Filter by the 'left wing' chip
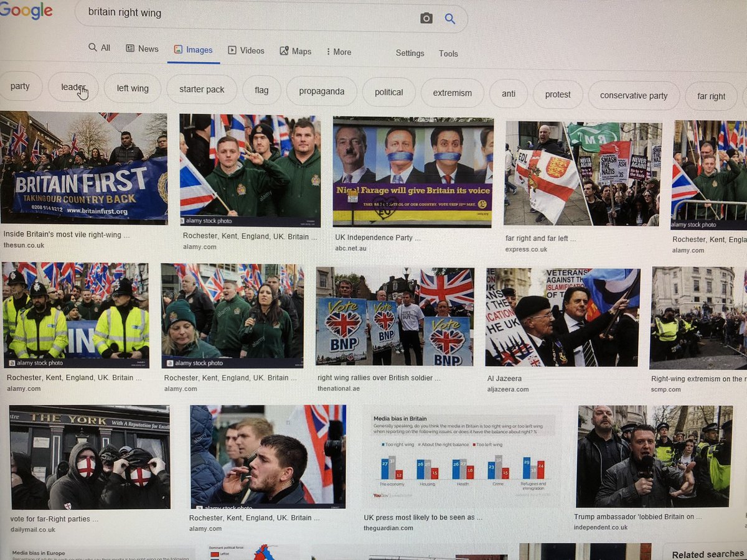This screenshot has height=560, width=747. pyautogui.click(x=133, y=88)
